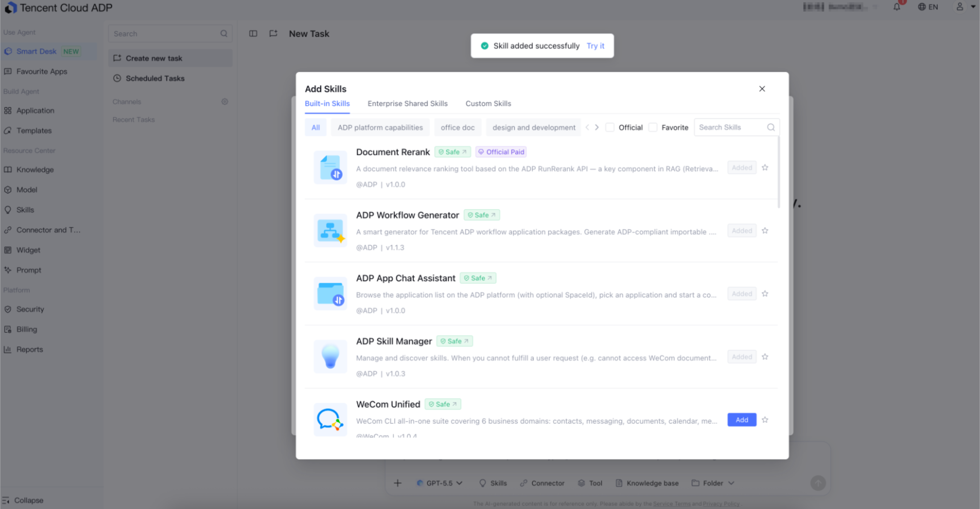Open the Safe badge for Document Rerank
The height and width of the screenshot is (509, 980).
(x=452, y=152)
